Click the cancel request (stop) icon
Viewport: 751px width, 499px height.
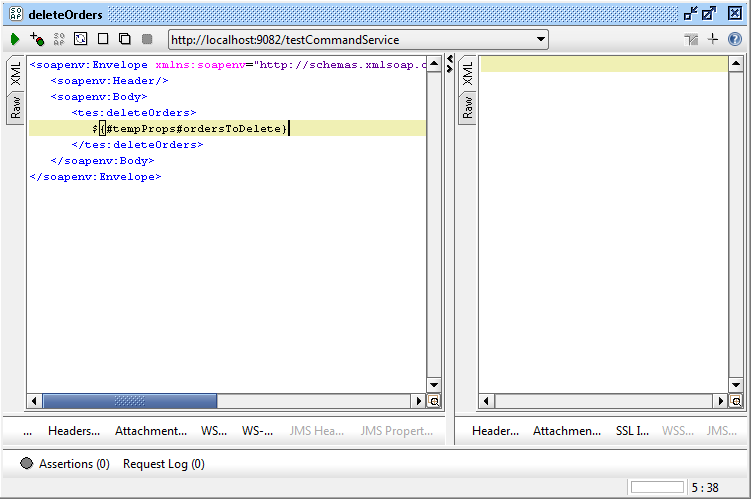tap(147, 39)
